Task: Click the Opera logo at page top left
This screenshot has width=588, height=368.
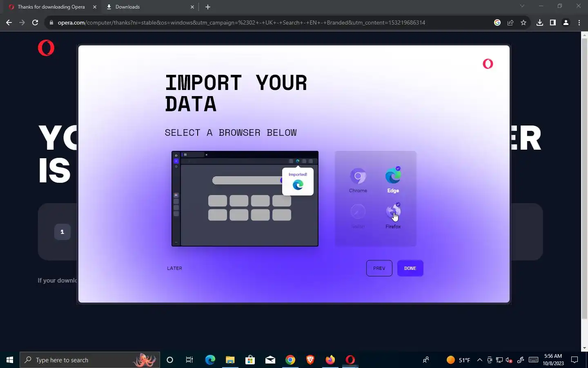Action: tap(46, 48)
